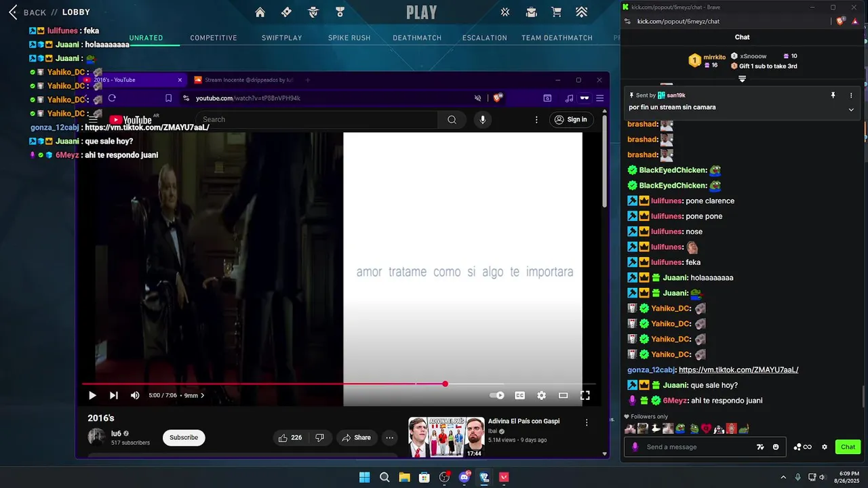This screenshot has height=488, width=868.
Task: Show hidden Windows tray icons
Action: click(783, 477)
